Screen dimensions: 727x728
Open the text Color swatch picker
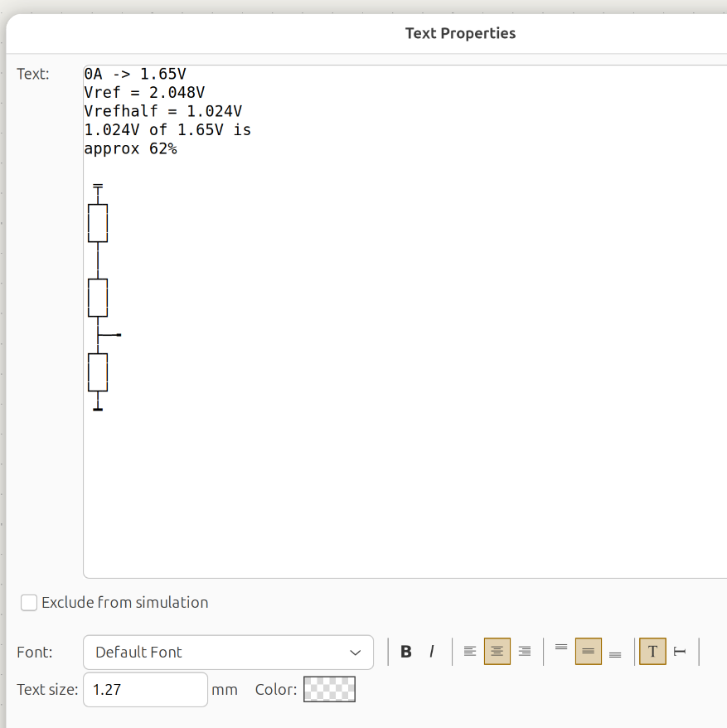point(329,690)
